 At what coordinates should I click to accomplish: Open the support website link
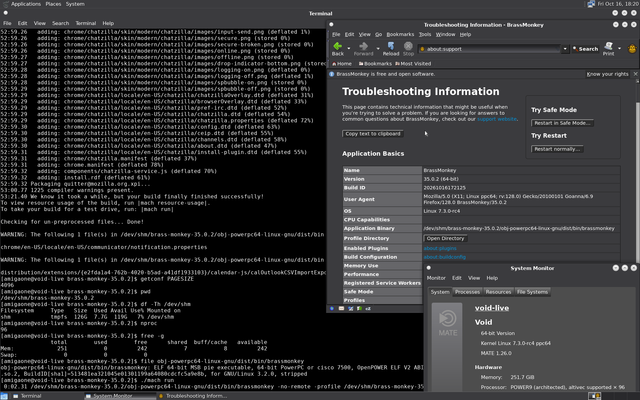click(x=497, y=119)
